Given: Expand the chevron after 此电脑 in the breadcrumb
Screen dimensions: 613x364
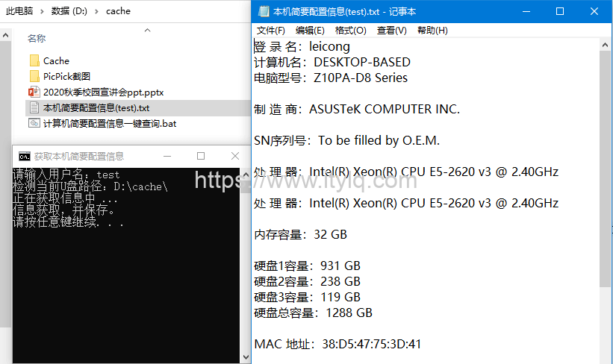Looking at the screenshot, I should pyautogui.click(x=42, y=11).
